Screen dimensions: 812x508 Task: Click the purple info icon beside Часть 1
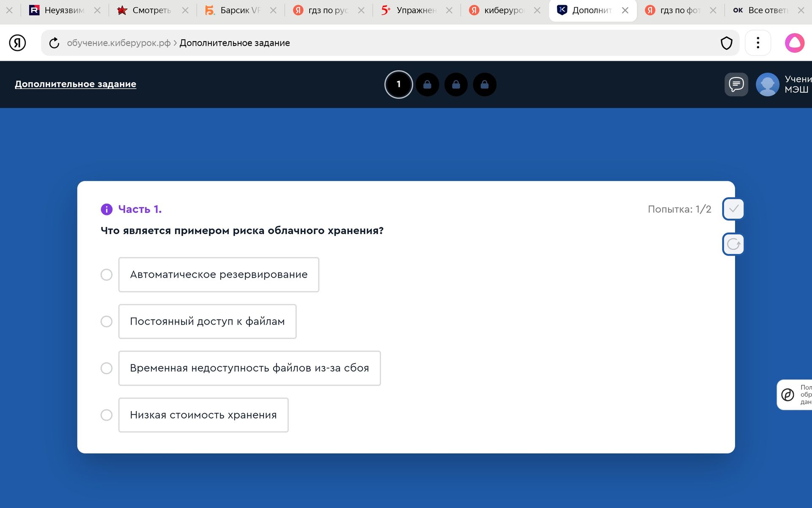pyautogui.click(x=107, y=209)
